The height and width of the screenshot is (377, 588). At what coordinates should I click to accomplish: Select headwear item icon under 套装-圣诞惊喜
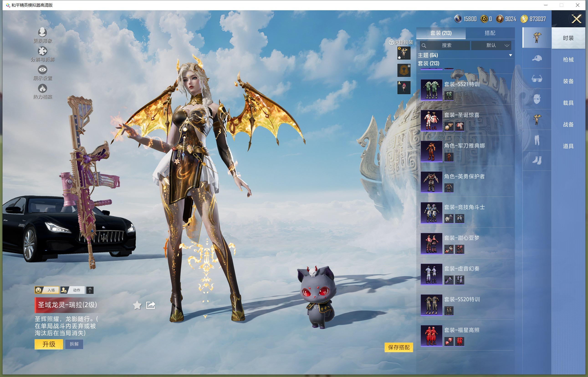[x=449, y=126]
